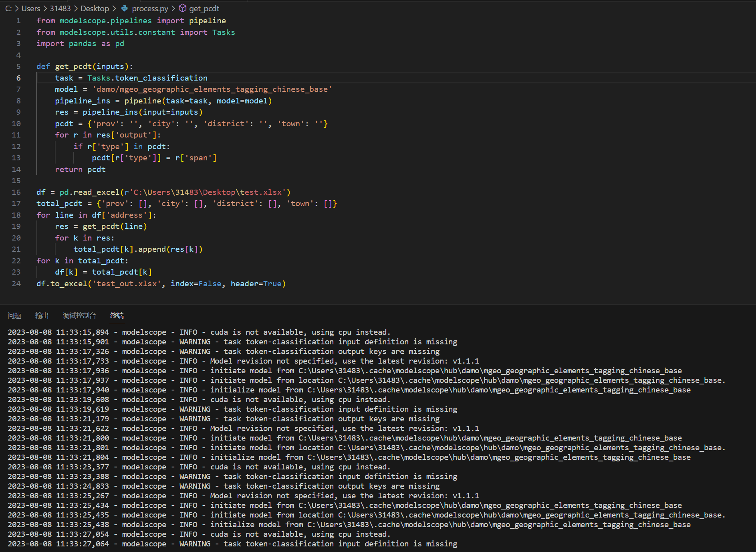The height and width of the screenshot is (552, 756).
Task: Click 'return pcdt' on line 14
Action: (81, 170)
